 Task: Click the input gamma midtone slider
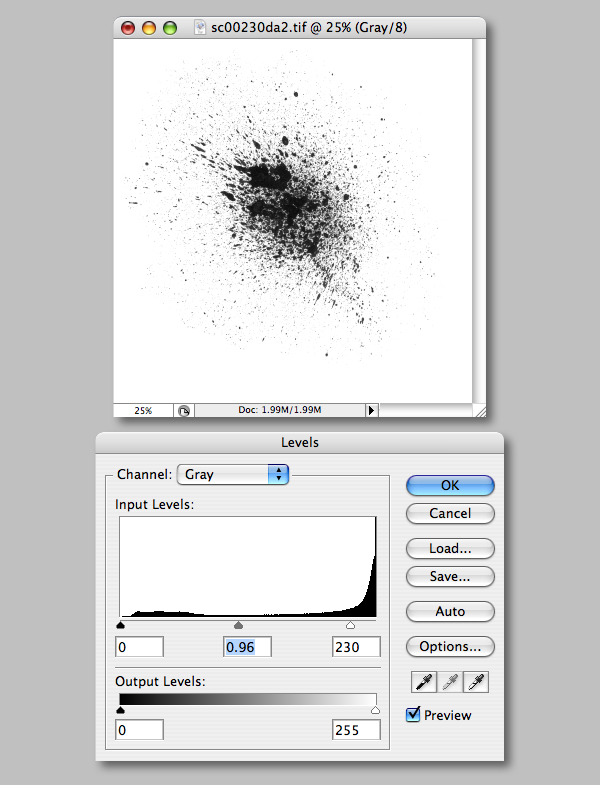point(238,625)
